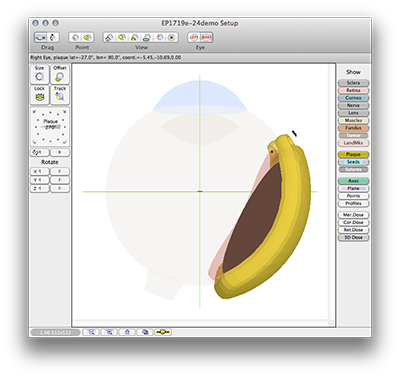This screenshot has height=377, width=400.
Task: Spin plaque left with tilt button
Action: tap(40, 152)
